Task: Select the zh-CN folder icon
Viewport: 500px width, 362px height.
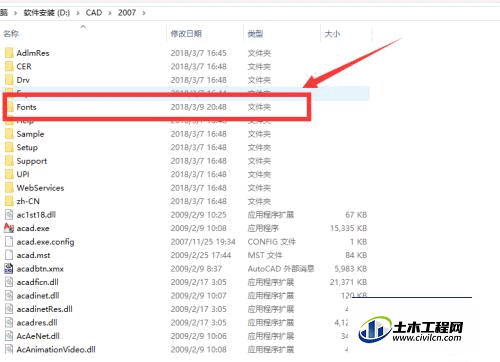Action: click(9, 201)
